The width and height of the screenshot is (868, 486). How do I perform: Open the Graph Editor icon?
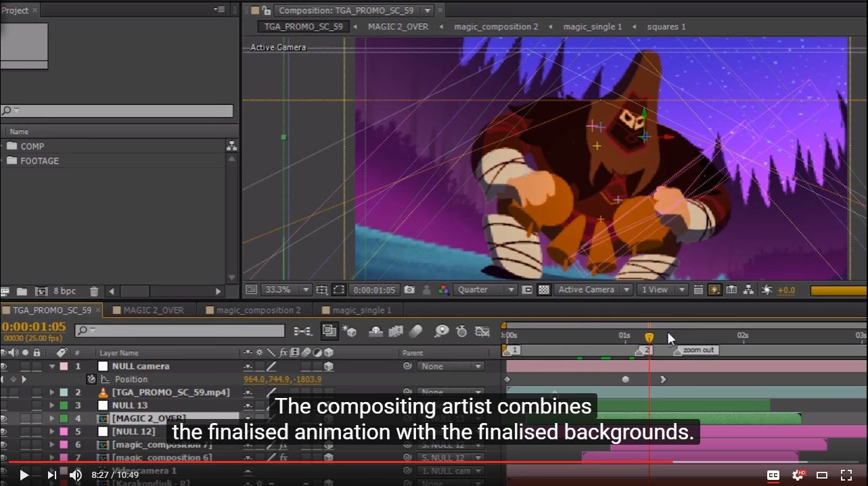click(x=482, y=331)
